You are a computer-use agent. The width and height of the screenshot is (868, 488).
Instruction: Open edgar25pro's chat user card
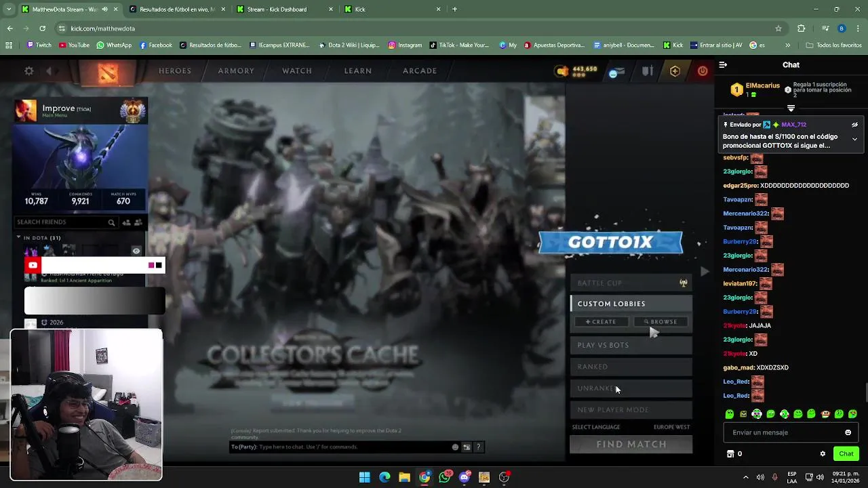tap(740, 186)
